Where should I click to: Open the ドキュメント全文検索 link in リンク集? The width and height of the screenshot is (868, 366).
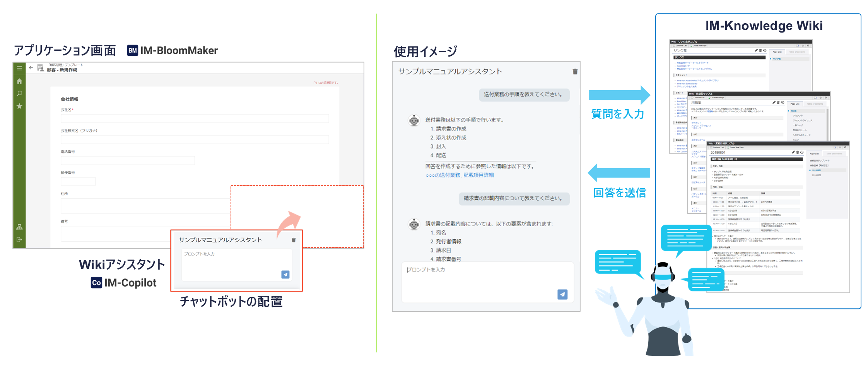[x=687, y=86]
